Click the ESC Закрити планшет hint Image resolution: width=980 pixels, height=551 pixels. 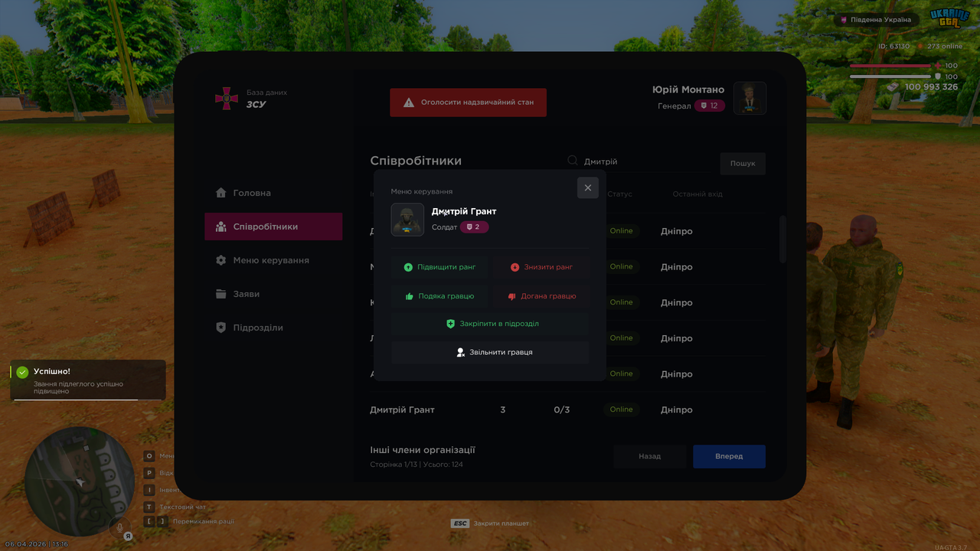click(490, 523)
